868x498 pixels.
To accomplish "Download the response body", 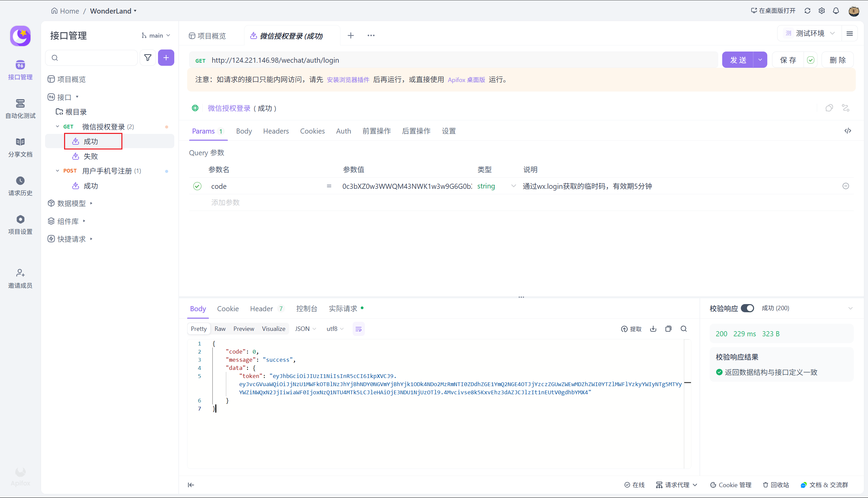I will click(653, 329).
